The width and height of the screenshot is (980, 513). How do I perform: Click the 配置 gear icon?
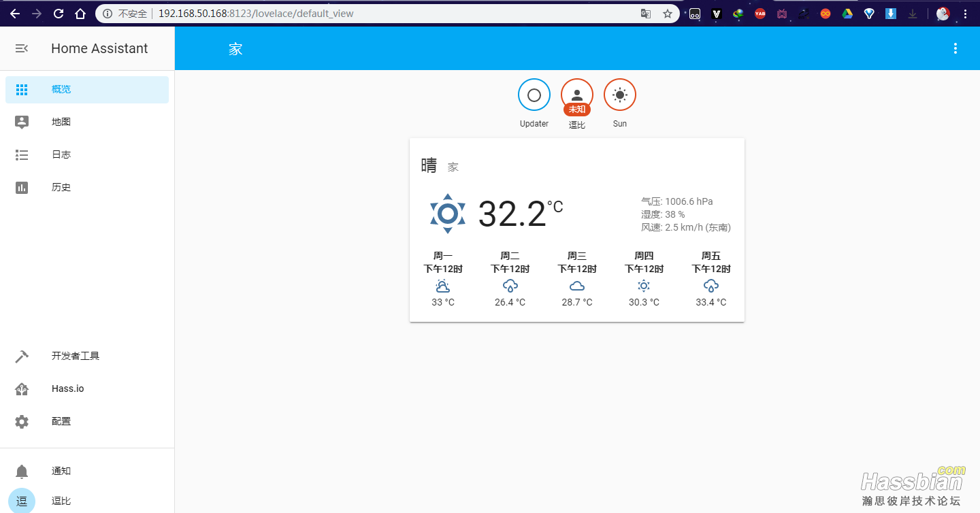point(22,422)
